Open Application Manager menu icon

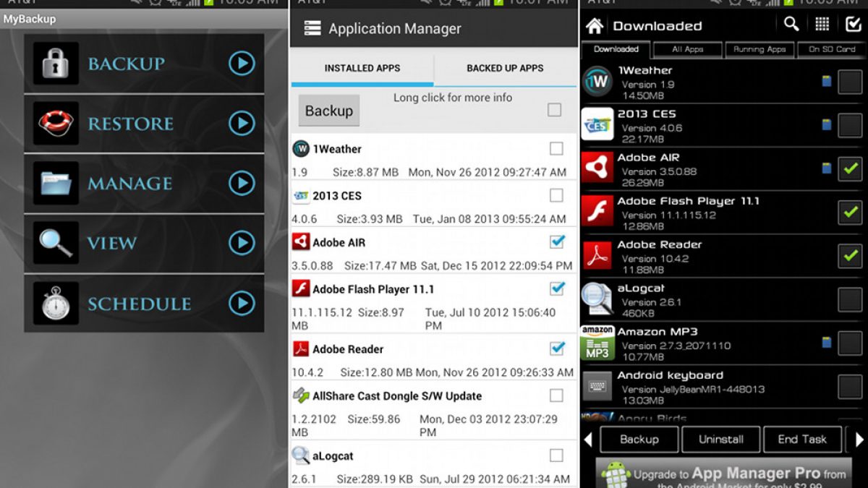click(x=312, y=28)
